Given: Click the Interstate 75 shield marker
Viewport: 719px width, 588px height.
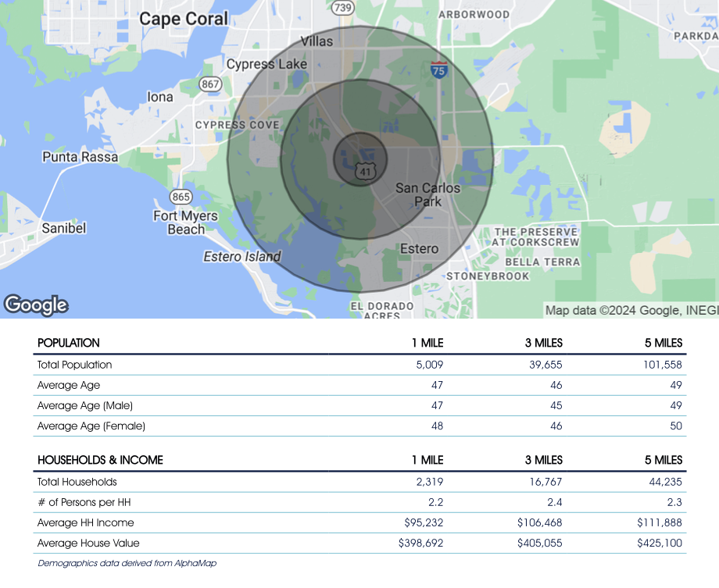Looking at the screenshot, I should point(439,69).
